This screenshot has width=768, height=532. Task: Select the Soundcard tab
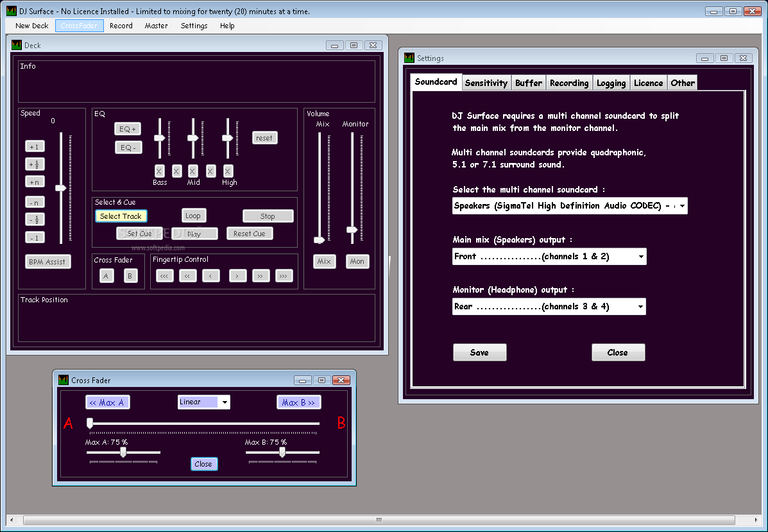(436, 82)
